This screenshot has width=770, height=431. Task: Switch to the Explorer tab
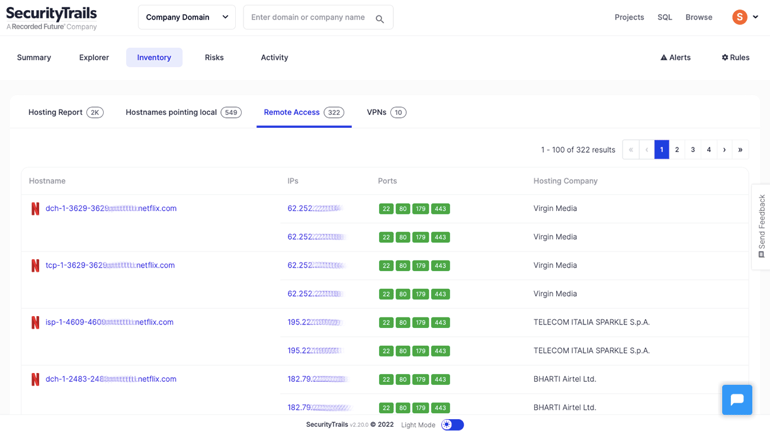(94, 57)
